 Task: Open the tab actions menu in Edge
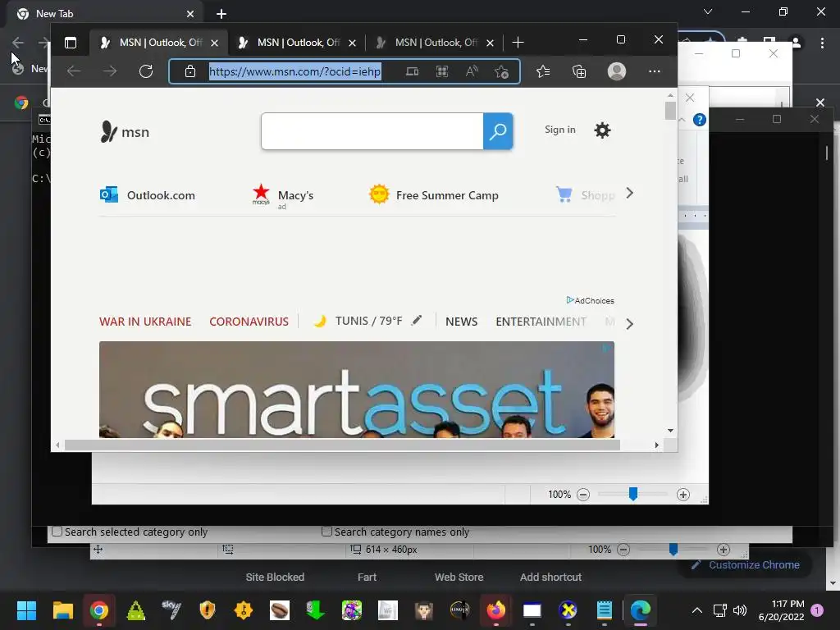tap(71, 43)
